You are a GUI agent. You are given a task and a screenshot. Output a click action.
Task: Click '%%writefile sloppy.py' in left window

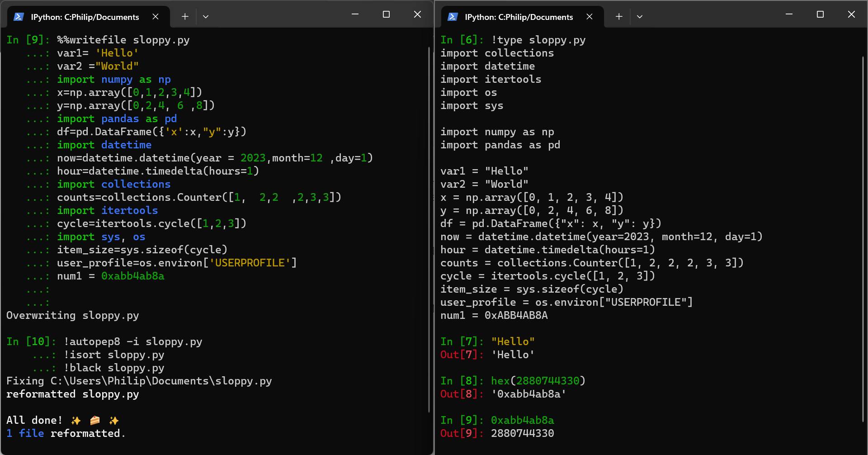[x=123, y=40]
